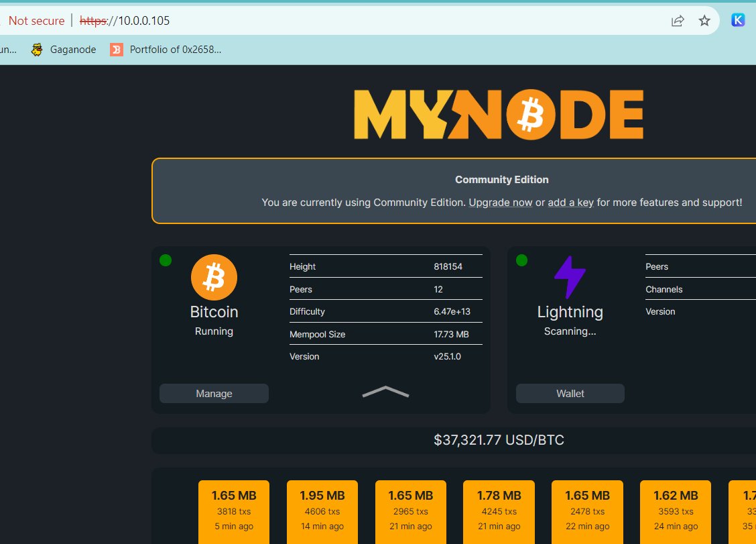The image size is (756, 544).
Task: Click the Channels label in Lightning panel
Action: [664, 289]
